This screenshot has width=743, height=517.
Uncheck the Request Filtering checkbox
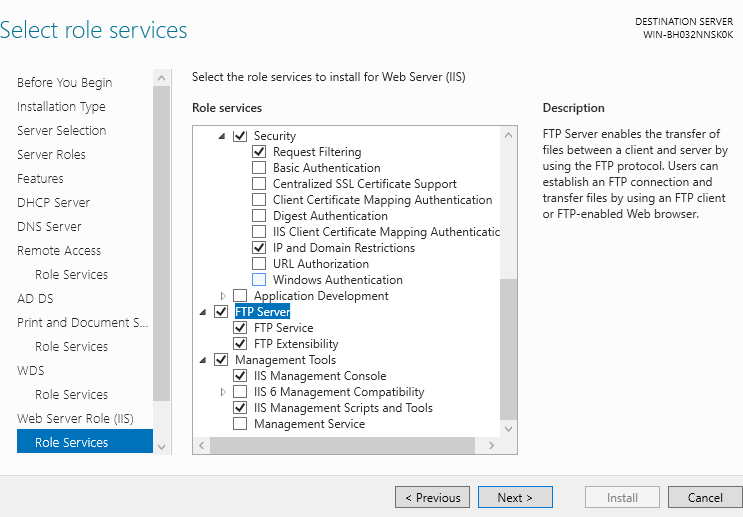[x=259, y=152]
